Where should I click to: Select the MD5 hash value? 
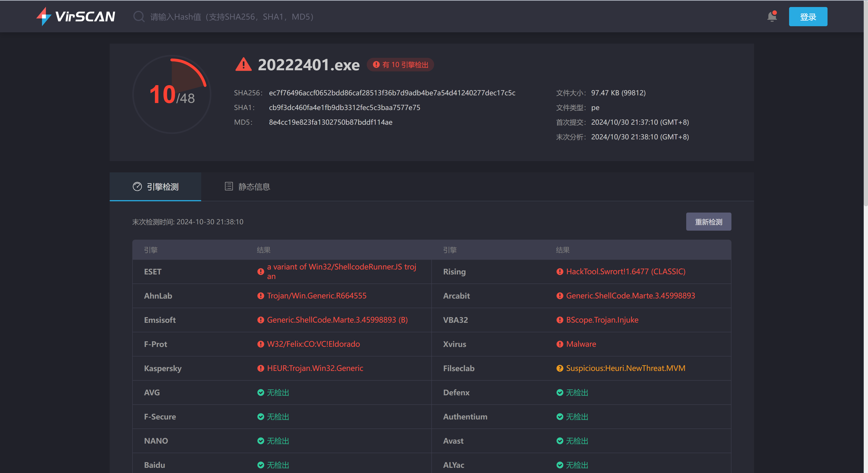point(331,122)
